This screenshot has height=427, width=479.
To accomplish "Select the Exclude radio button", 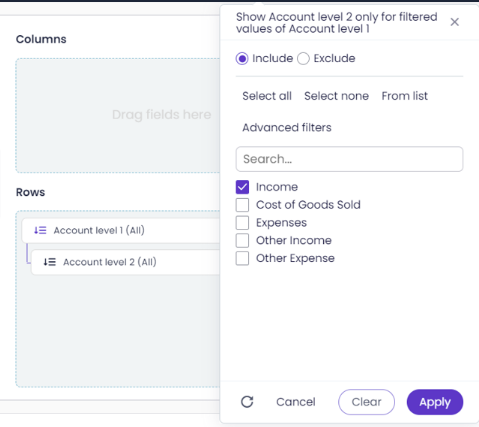I will coord(303,59).
